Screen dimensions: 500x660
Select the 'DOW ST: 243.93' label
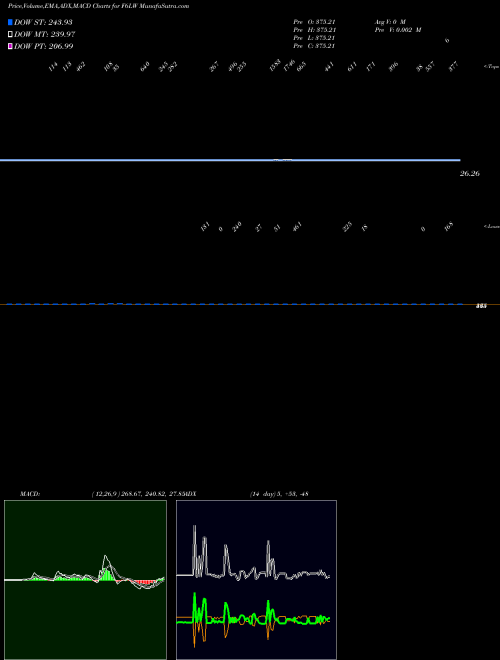click(43, 22)
